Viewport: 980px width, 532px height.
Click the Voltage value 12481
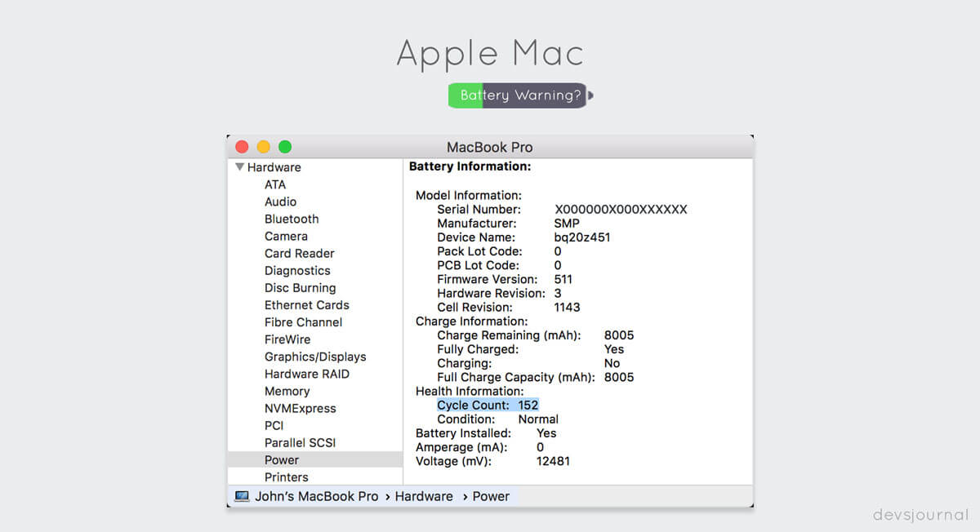(x=553, y=461)
